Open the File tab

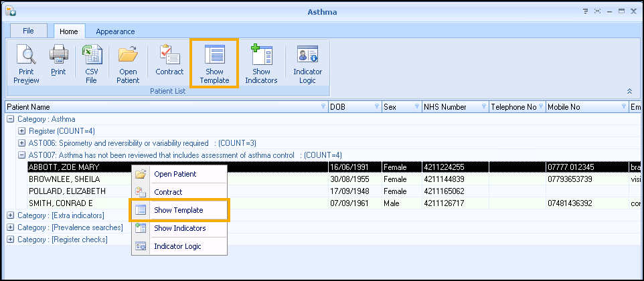coord(28,31)
